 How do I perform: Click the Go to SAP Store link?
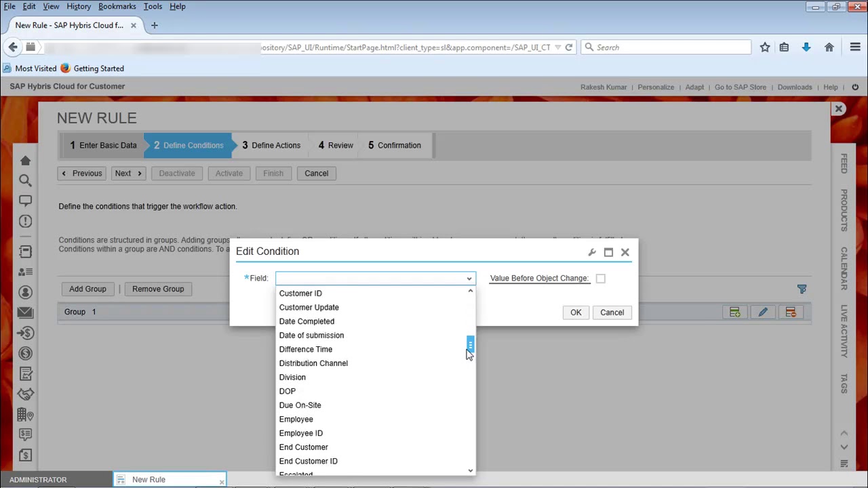coord(740,87)
